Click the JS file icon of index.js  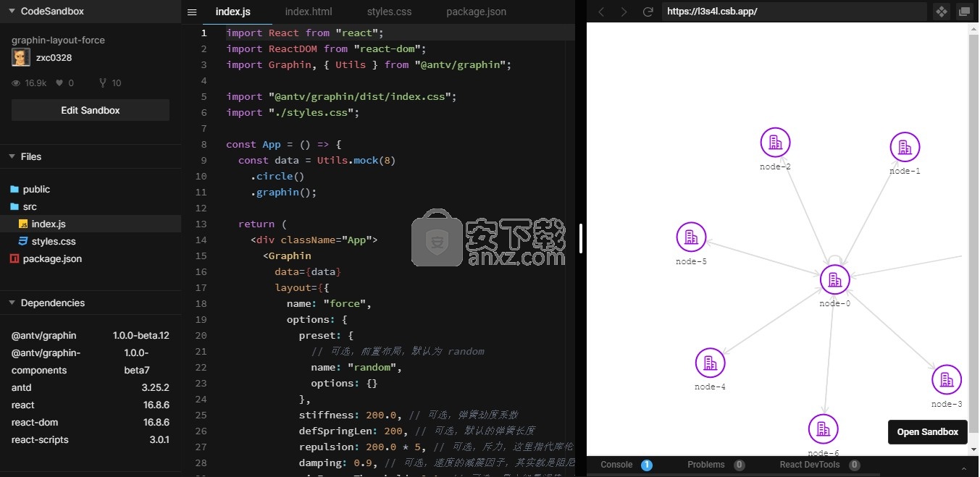tap(22, 224)
